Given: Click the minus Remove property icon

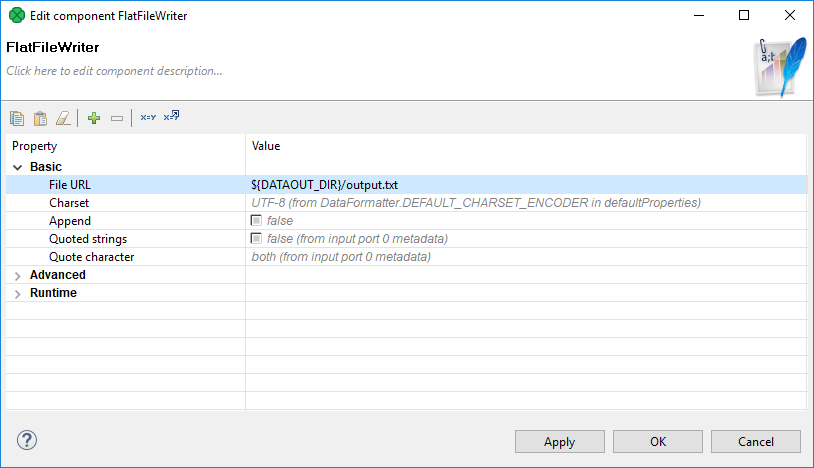Looking at the screenshot, I should (117, 118).
